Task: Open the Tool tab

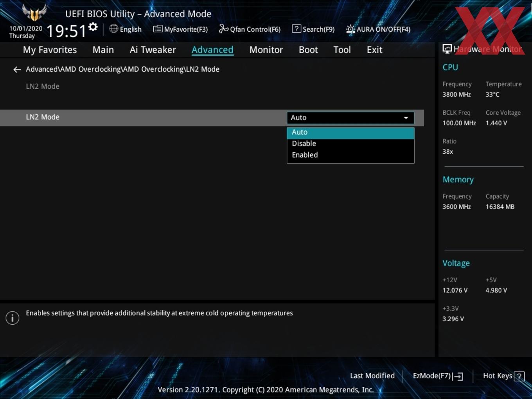Action: click(342, 50)
